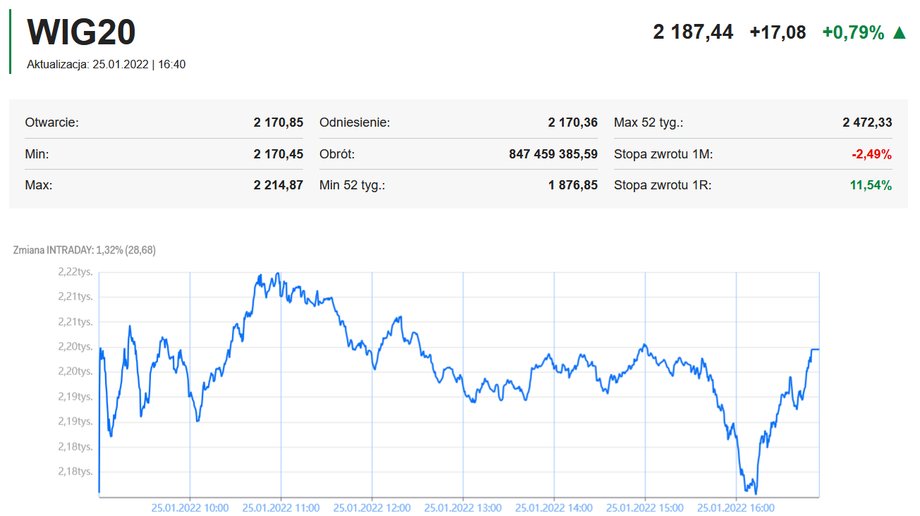The image size is (920, 516).
Task: Click the Min 52 tyg. value 1 876,85
Action: (x=573, y=185)
